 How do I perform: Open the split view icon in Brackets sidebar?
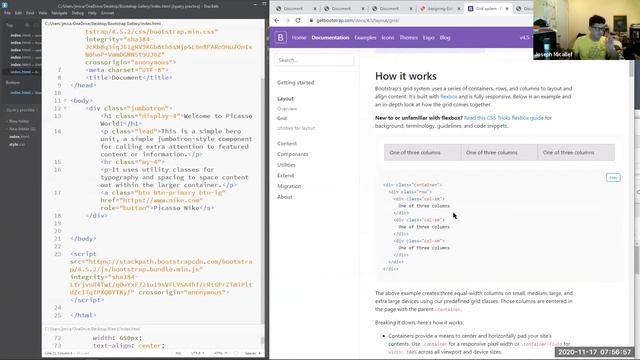36,25
